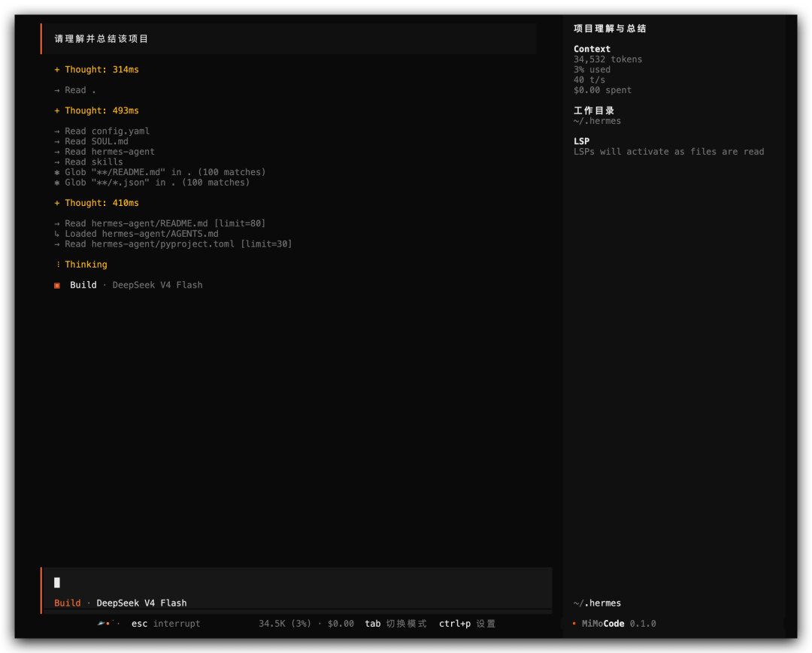Screen dimensions: 812x653
Task: Click the Build mode label under prompt
Action: [68, 603]
